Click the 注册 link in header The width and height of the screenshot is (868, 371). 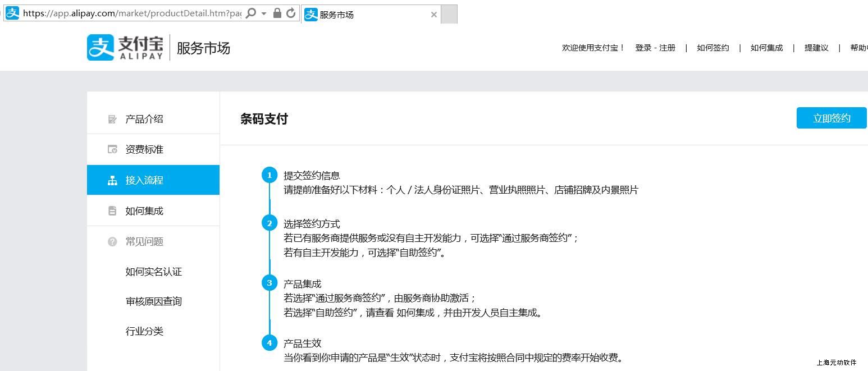pyautogui.click(x=668, y=48)
